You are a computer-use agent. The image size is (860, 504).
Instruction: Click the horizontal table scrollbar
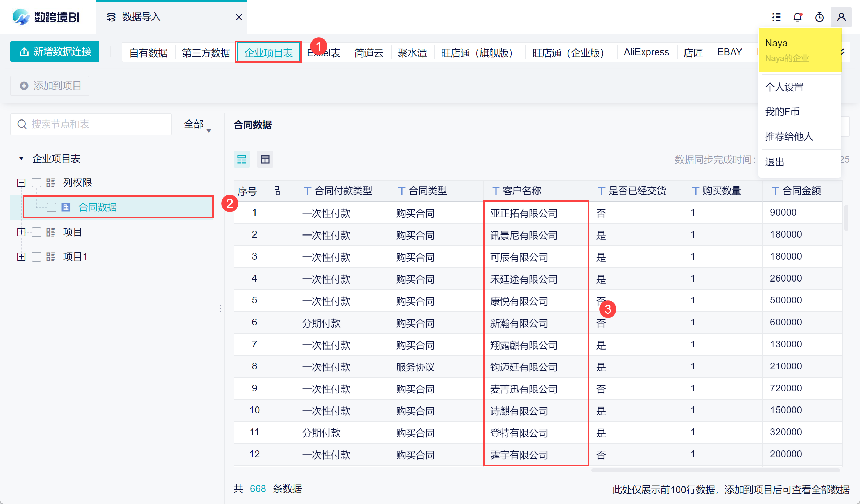tap(716, 470)
